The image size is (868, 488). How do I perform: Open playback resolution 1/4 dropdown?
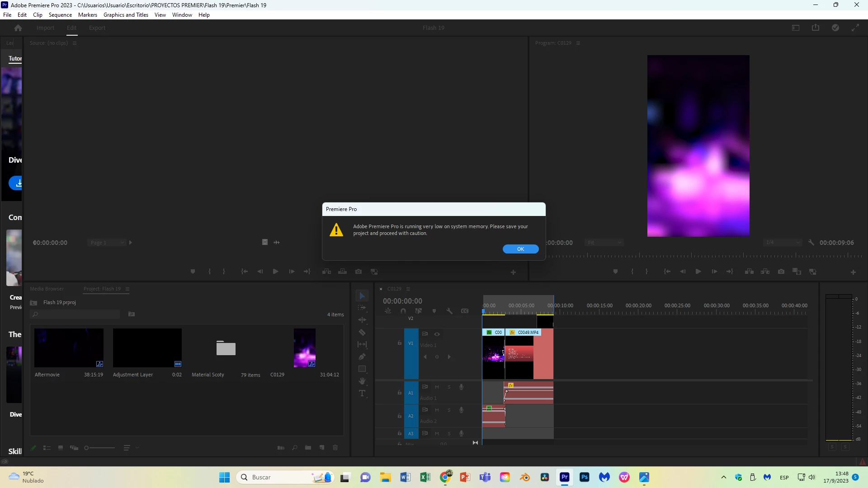coord(783,243)
